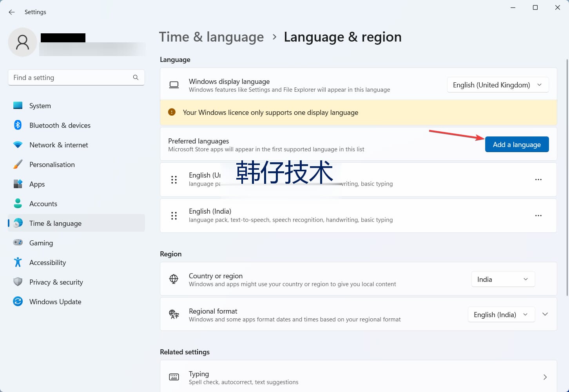Click drag handle of first preferred language
This screenshot has height=392, width=569.
[x=174, y=180]
